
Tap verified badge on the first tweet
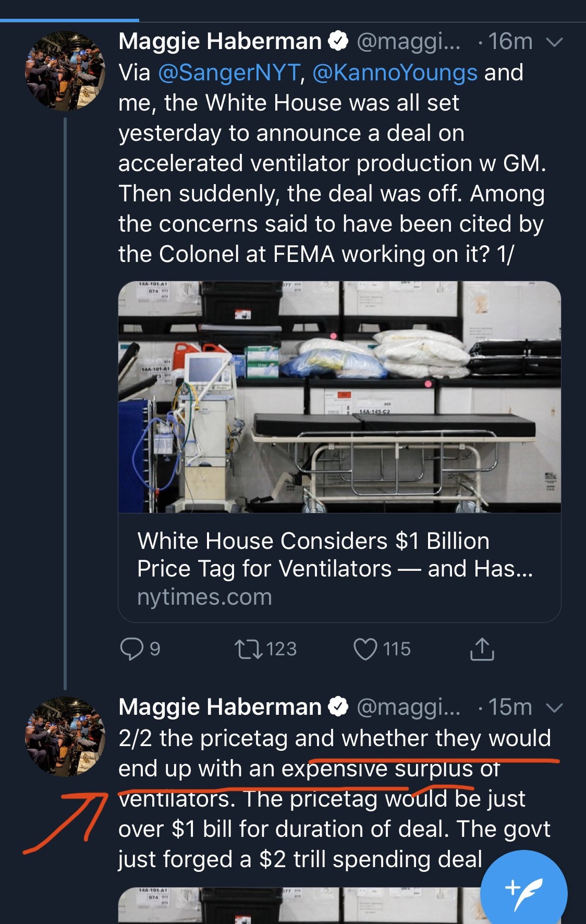click(338, 41)
